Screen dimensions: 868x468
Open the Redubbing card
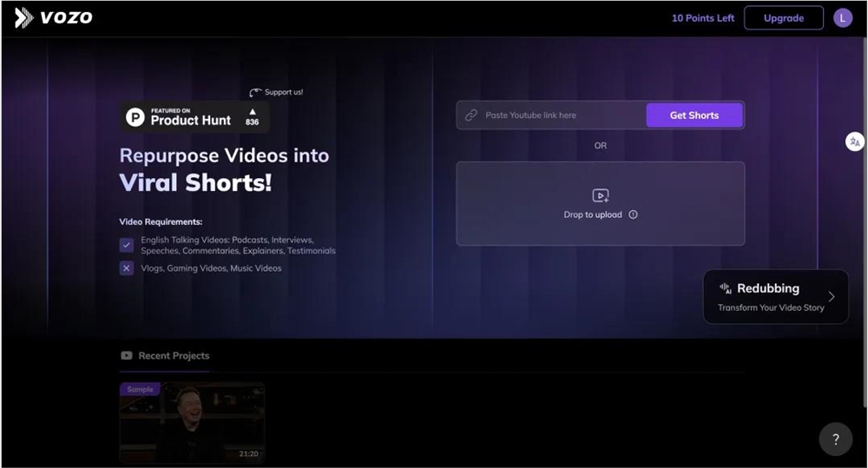(x=775, y=297)
